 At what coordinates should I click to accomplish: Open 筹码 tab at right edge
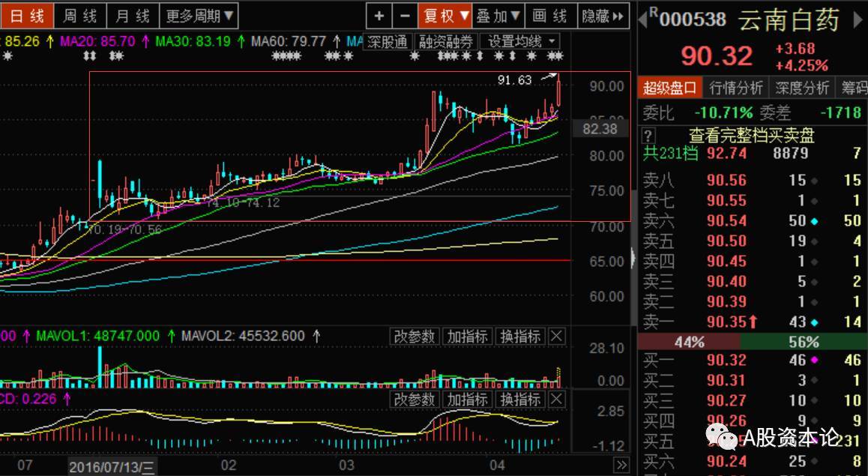[853, 88]
